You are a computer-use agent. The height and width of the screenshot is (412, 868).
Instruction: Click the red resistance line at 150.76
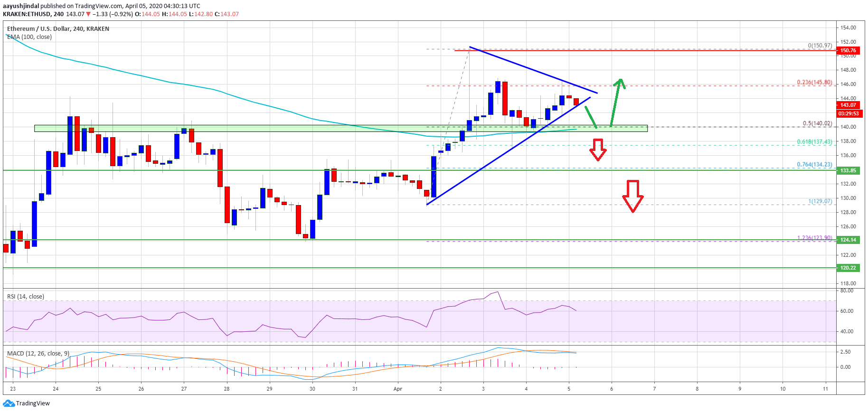pyautogui.click(x=645, y=50)
